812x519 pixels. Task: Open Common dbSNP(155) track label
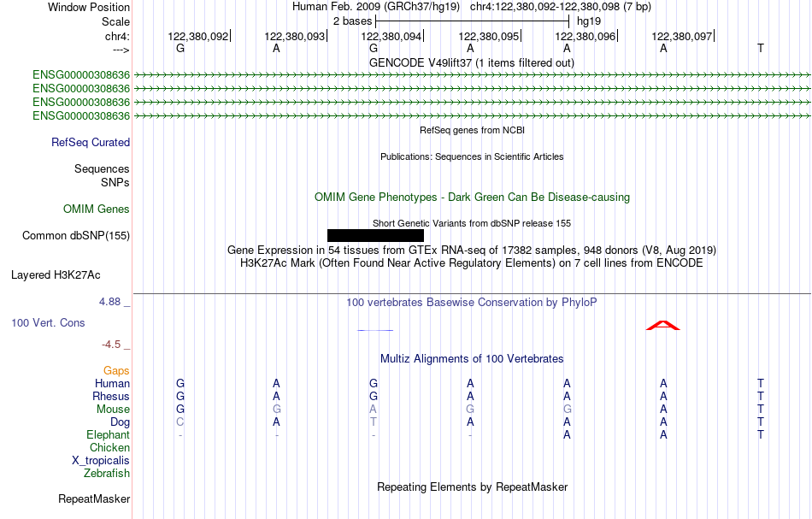tap(75, 236)
